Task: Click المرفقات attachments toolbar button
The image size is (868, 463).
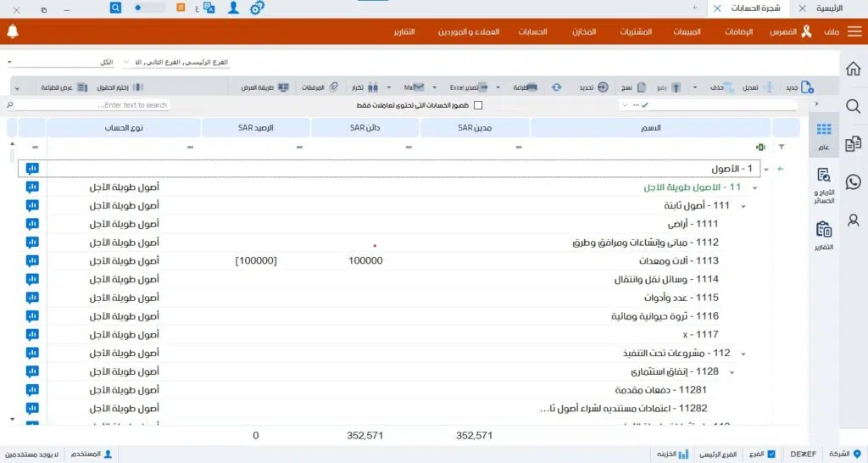Action: tap(320, 87)
